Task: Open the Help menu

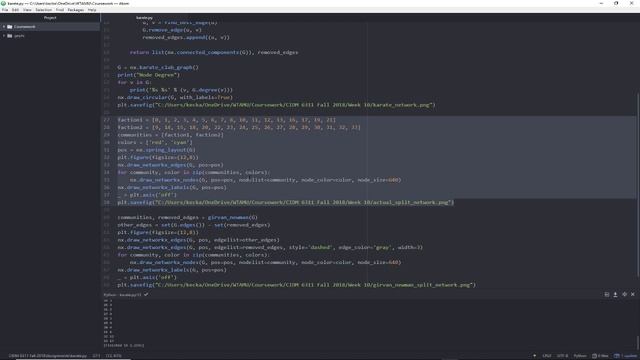Action: pos(92,10)
